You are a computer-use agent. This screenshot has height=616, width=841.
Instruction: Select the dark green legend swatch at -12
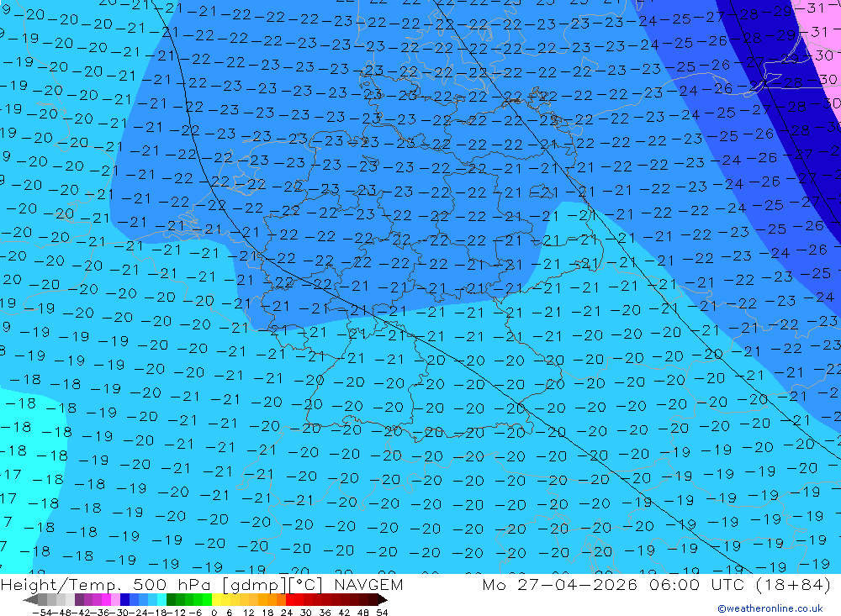click(171, 600)
